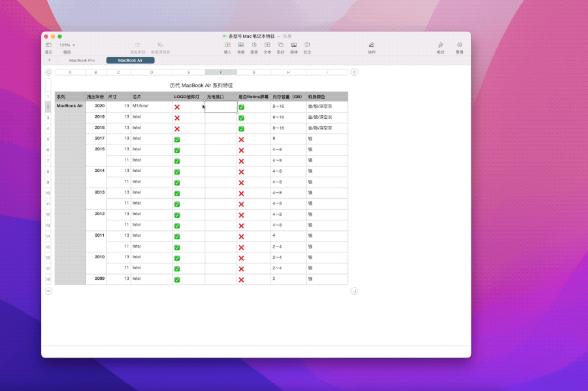Screen dimensions: 588x391
Task: Open the 整理 organize inspector
Action: (459, 45)
